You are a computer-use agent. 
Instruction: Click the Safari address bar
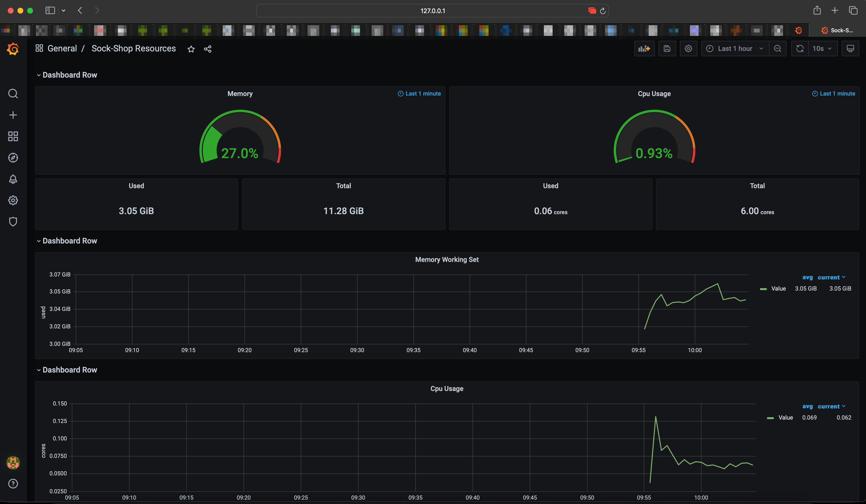pyautogui.click(x=432, y=11)
